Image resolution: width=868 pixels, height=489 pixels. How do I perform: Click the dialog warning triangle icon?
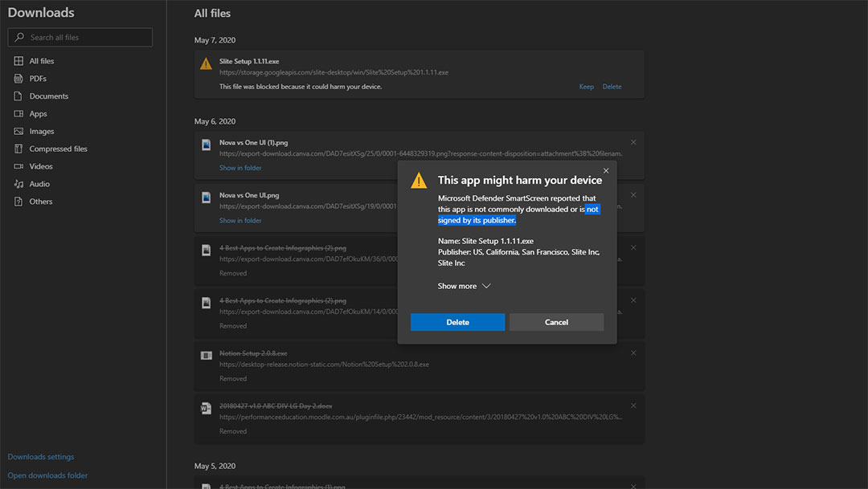pos(419,181)
